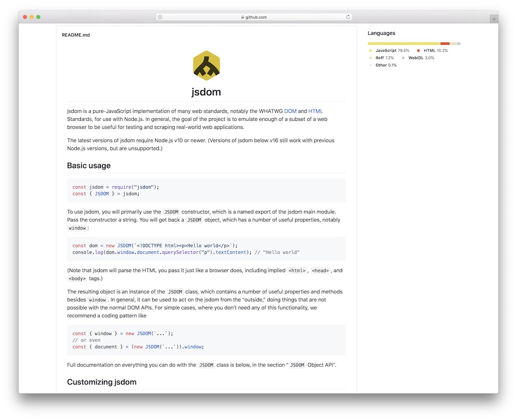Click the jsdom hexagon logo image
The image size is (517, 420).
[x=206, y=65]
